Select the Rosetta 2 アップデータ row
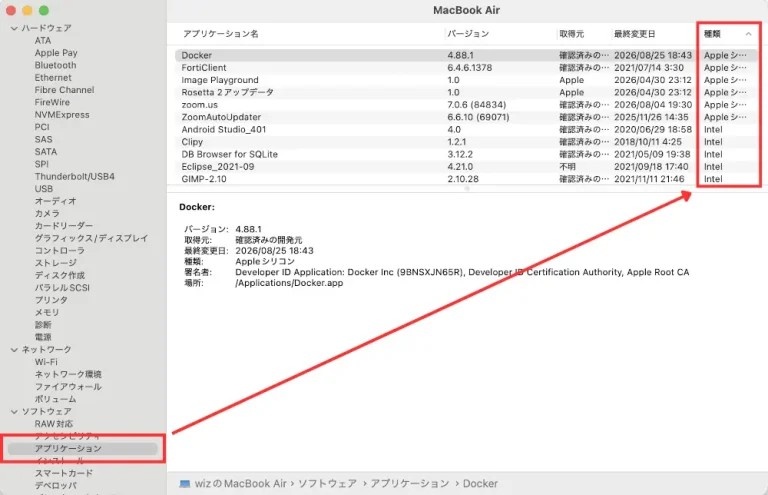The height and width of the screenshot is (495, 768). [x=466, y=93]
